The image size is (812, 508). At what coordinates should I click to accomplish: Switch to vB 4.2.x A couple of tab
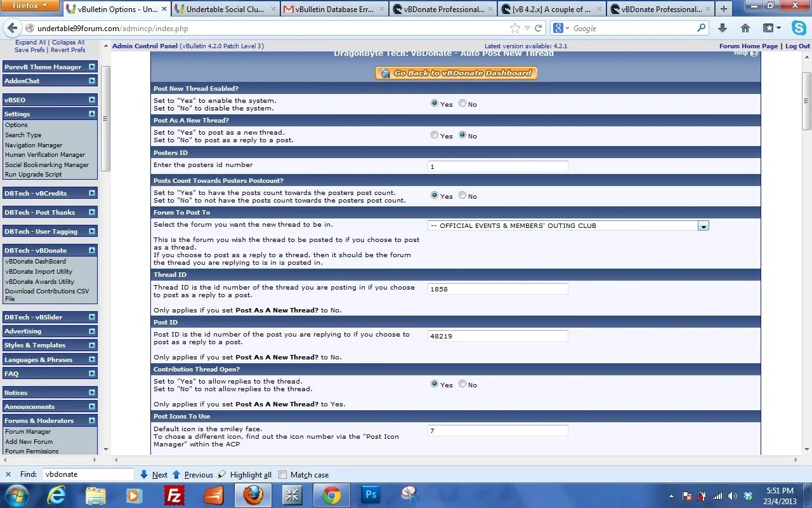(x=553, y=9)
